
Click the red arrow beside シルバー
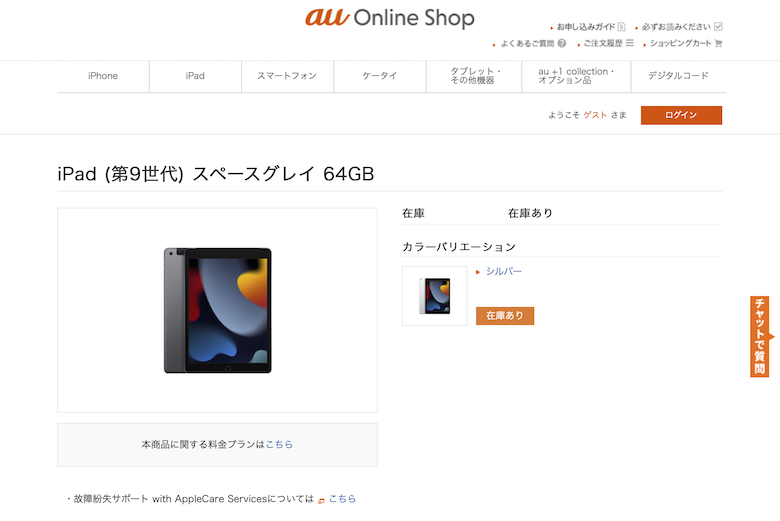point(478,272)
